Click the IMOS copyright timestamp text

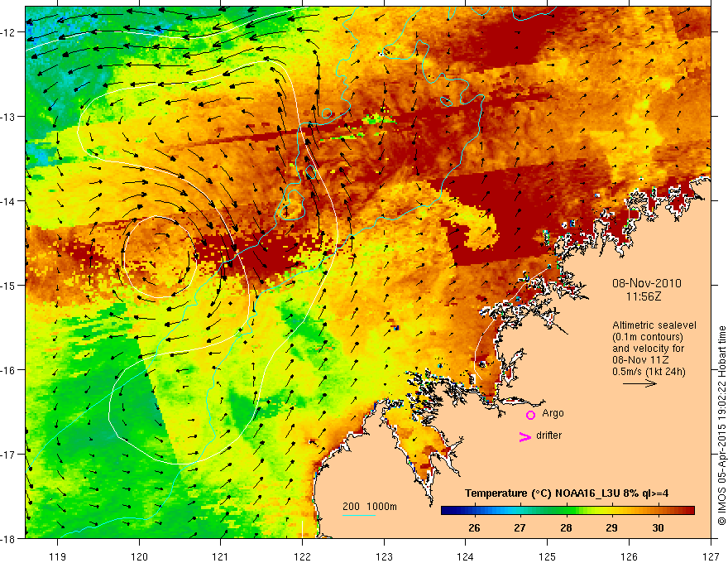pos(721,426)
